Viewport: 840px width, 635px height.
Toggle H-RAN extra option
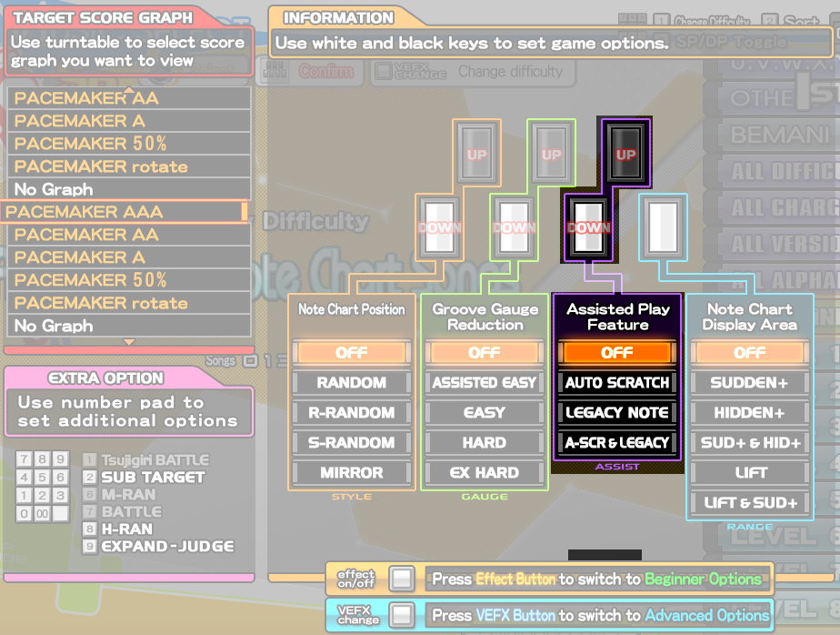(118, 529)
